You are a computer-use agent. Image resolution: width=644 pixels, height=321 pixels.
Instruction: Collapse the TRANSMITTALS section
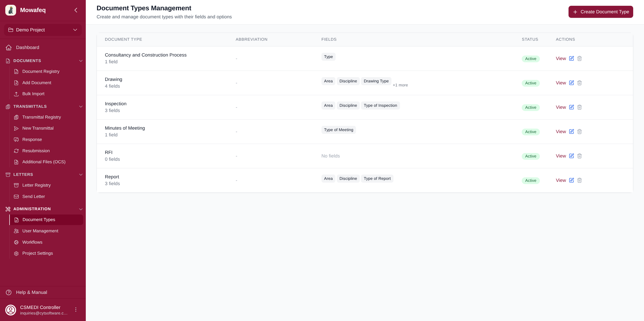click(81, 106)
